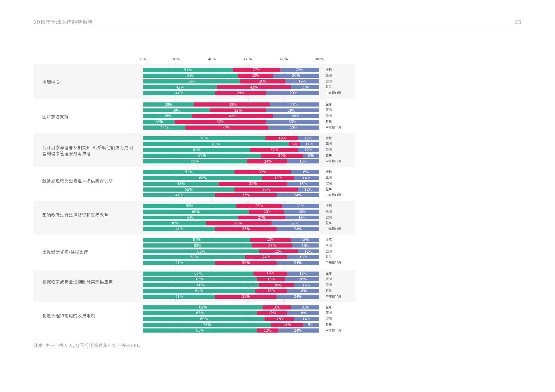Click the 就近或现场为出资雇主提供医疗诊所 label

78,181
